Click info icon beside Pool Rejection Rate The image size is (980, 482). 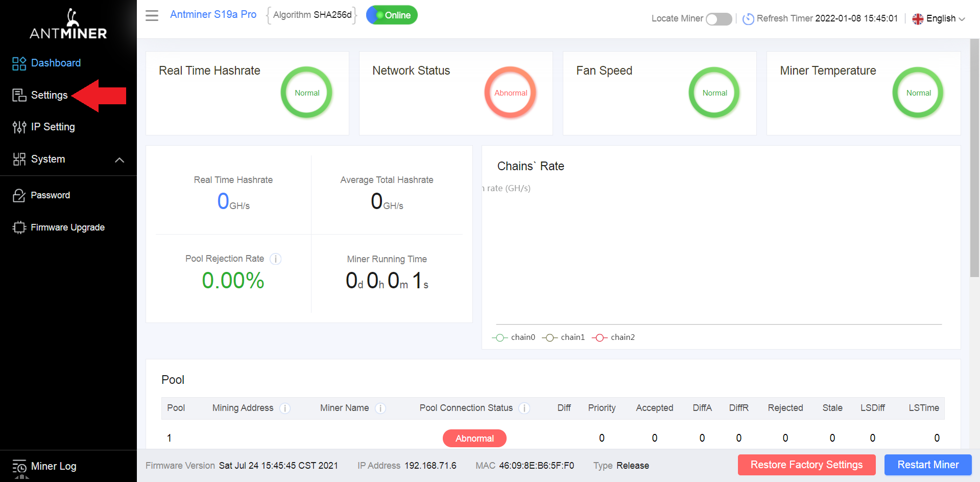tap(276, 259)
